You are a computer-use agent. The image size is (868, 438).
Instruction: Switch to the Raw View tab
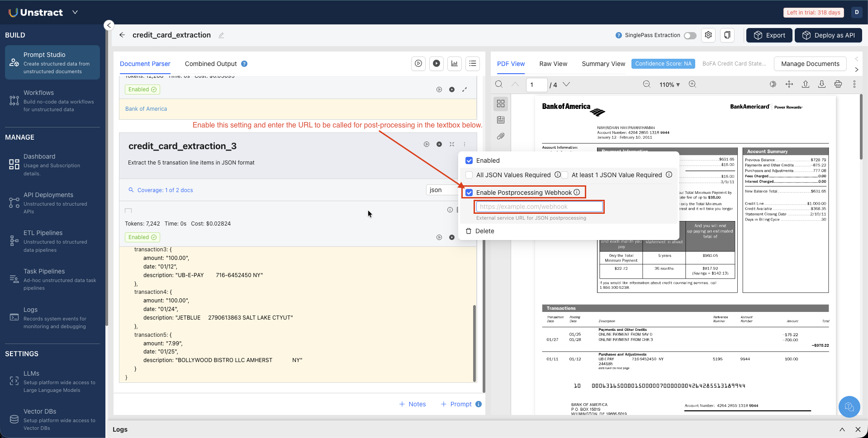coord(553,64)
